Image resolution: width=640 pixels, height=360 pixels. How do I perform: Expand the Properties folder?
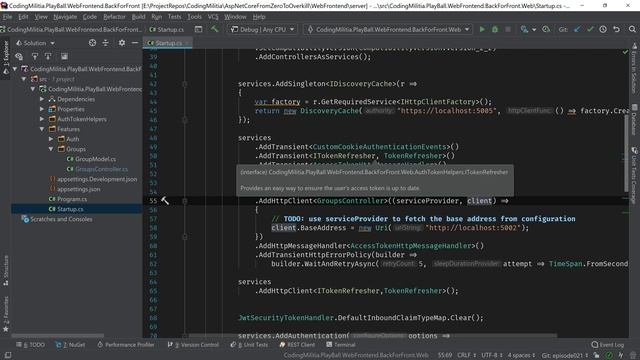click(42, 109)
